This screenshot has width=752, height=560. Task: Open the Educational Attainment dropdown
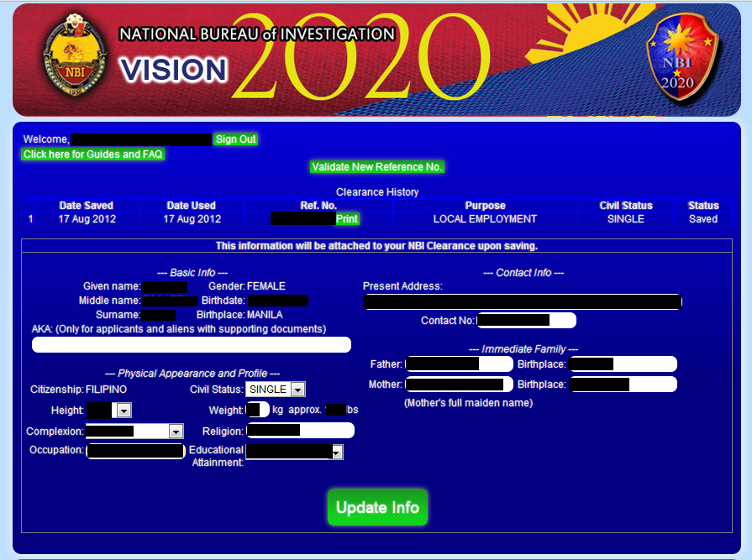335,452
